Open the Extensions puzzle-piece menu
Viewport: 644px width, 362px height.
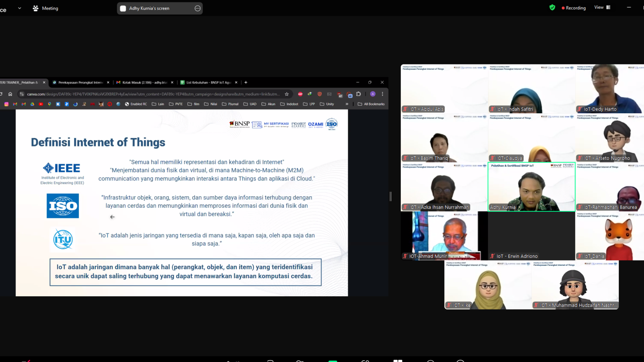tap(359, 94)
